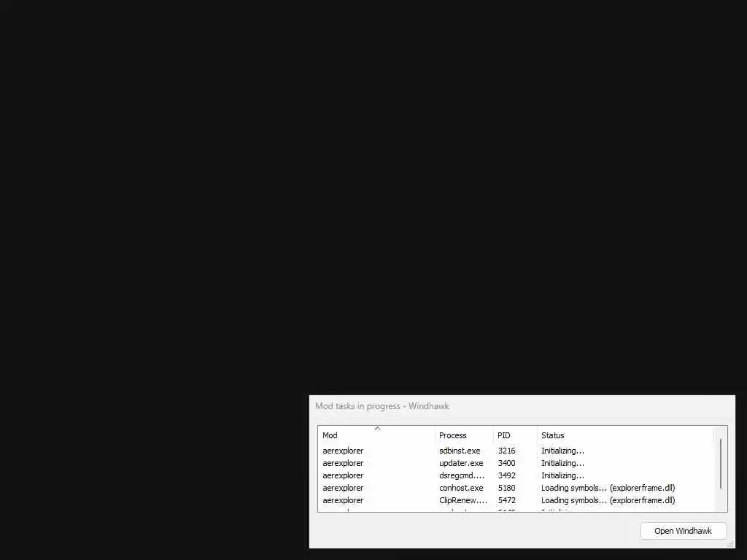Select aerexplorer mod in ClipRenew row
Viewport: 747px width, 560px height.
point(343,500)
